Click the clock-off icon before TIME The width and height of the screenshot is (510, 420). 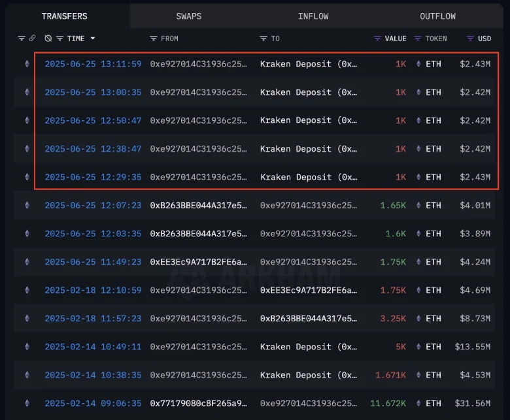[48, 39]
